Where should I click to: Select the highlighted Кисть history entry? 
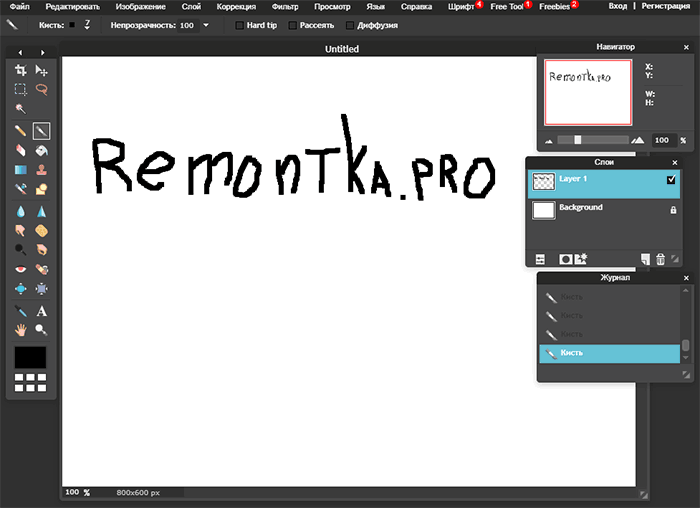click(609, 353)
